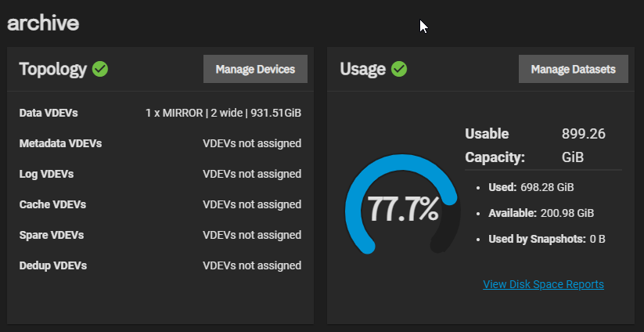Click the Spare VDEVs row label
Screen dimensions: 644x332
[52, 235]
